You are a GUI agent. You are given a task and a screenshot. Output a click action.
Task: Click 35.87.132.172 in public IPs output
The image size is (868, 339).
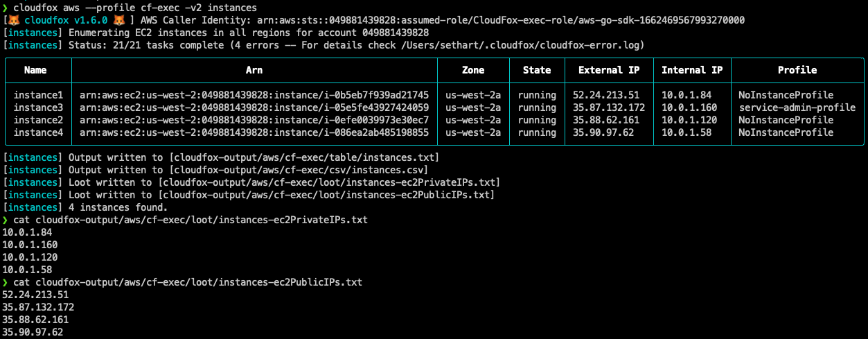[39, 307]
